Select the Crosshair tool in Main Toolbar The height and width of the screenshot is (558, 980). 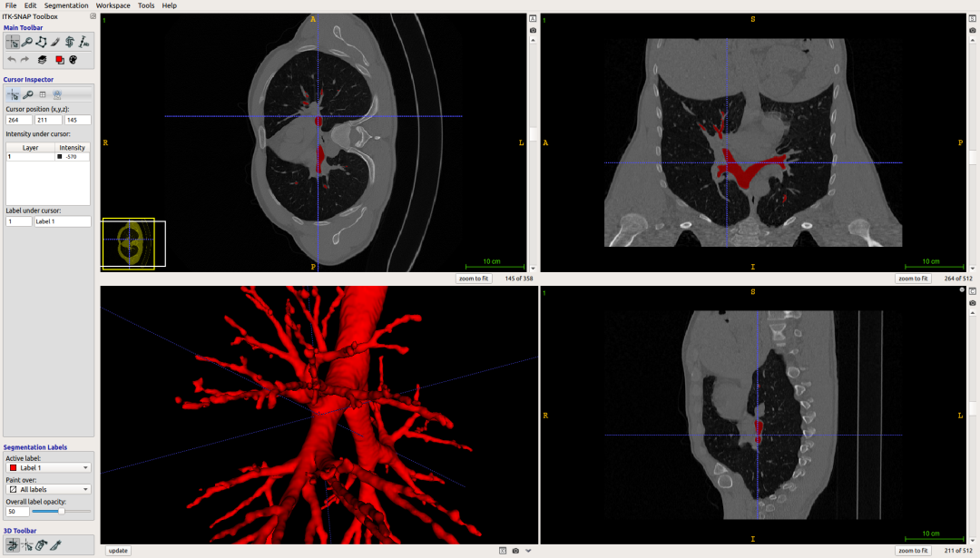(13, 42)
